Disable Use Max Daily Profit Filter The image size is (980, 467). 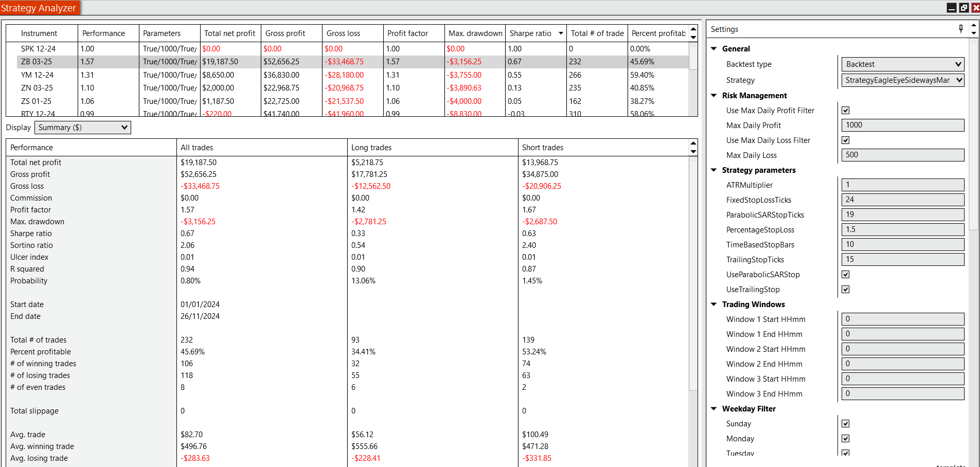845,111
